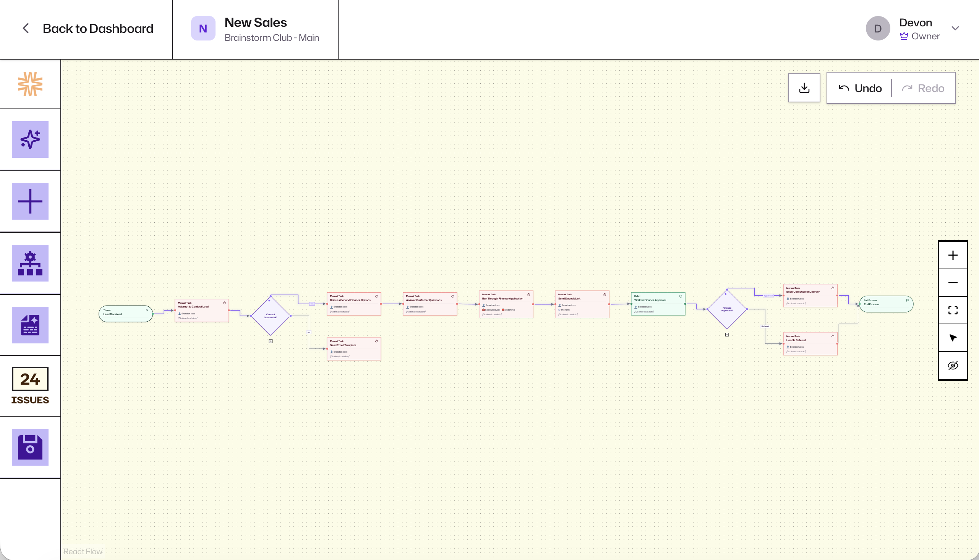Click the Referred edge label
The image size is (979, 560).
coord(765,326)
